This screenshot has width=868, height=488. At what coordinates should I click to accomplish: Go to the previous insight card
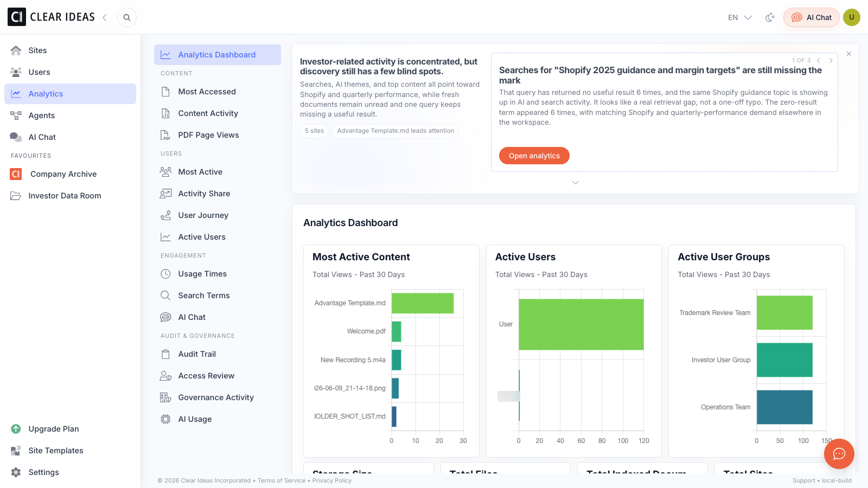[x=819, y=61]
